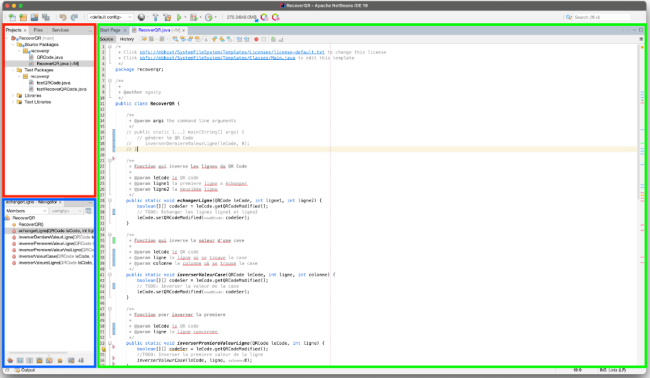Click the memory usage indicator
Screen dimensions: 650x378
point(241,17)
